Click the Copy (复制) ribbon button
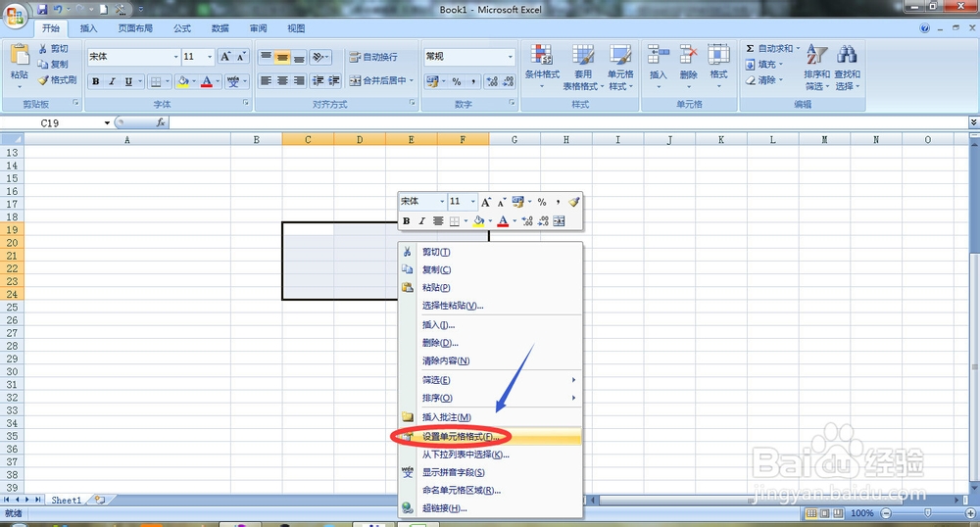980x527 pixels. click(53, 65)
